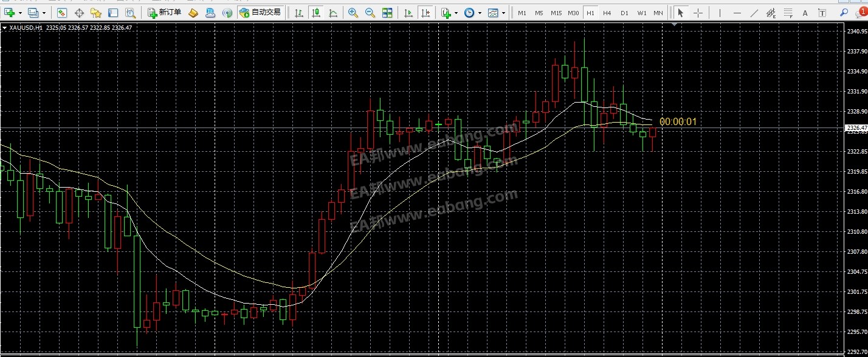The height and width of the screenshot is (357, 868).
Task: Click the current price label 2326.47
Action: point(856,128)
